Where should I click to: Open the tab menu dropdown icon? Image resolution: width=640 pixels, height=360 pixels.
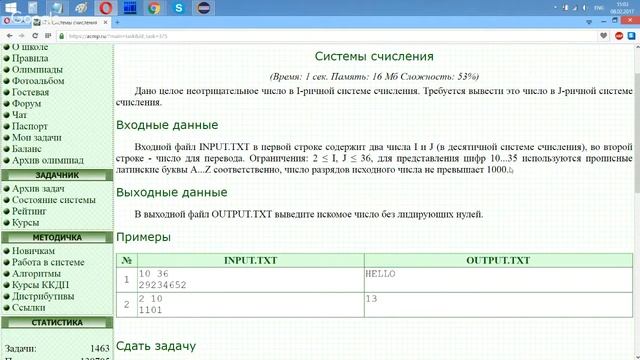pyautogui.click(x=589, y=22)
